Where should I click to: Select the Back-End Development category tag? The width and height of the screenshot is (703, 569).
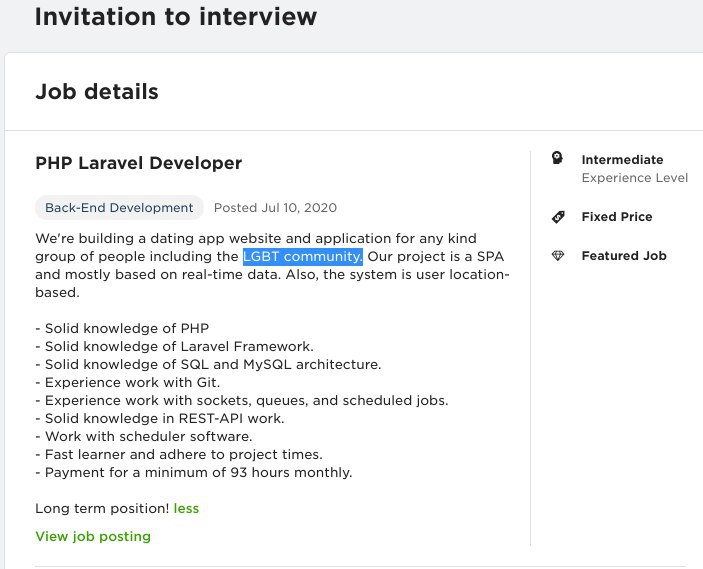pos(119,208)
